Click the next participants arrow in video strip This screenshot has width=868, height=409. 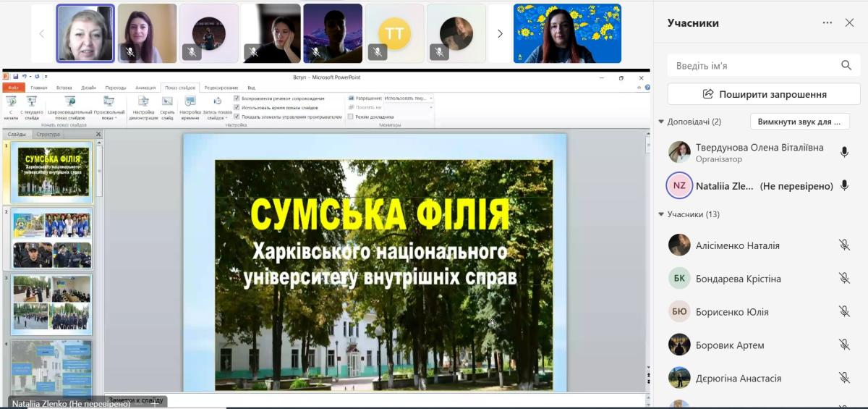pyautogui.click(x=500, y=33)
